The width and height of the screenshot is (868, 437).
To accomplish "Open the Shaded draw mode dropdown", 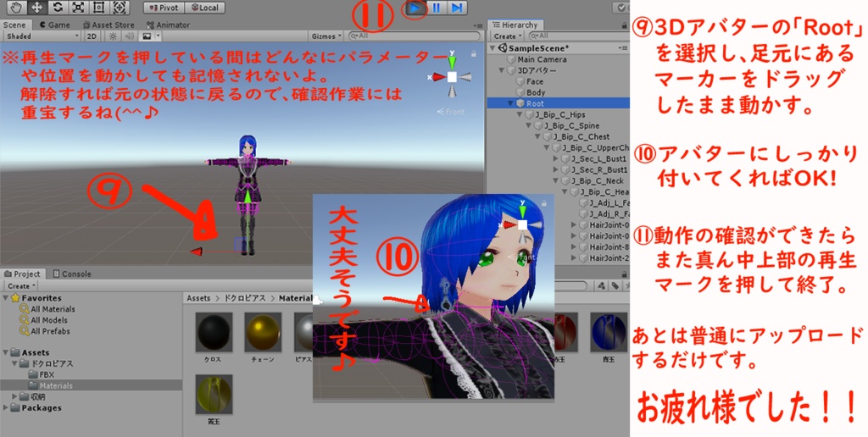I will coord(42,36).
